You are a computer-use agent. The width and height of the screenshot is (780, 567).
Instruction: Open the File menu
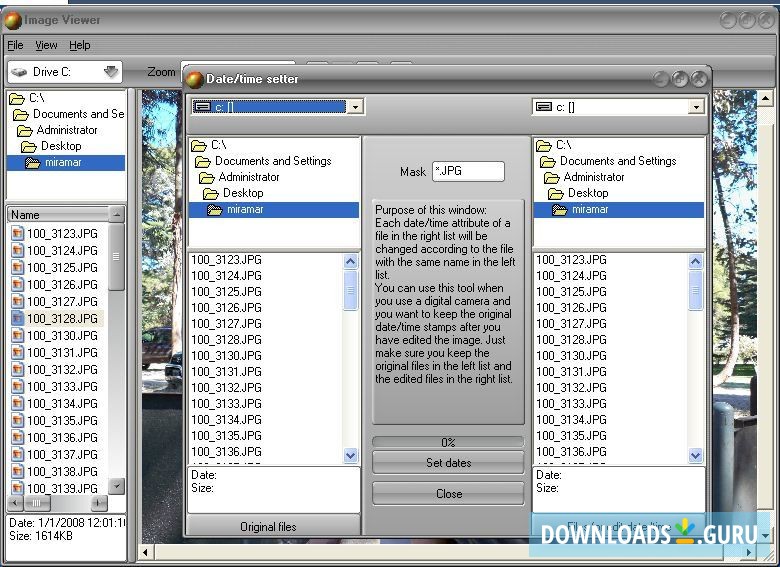(15, 45)
